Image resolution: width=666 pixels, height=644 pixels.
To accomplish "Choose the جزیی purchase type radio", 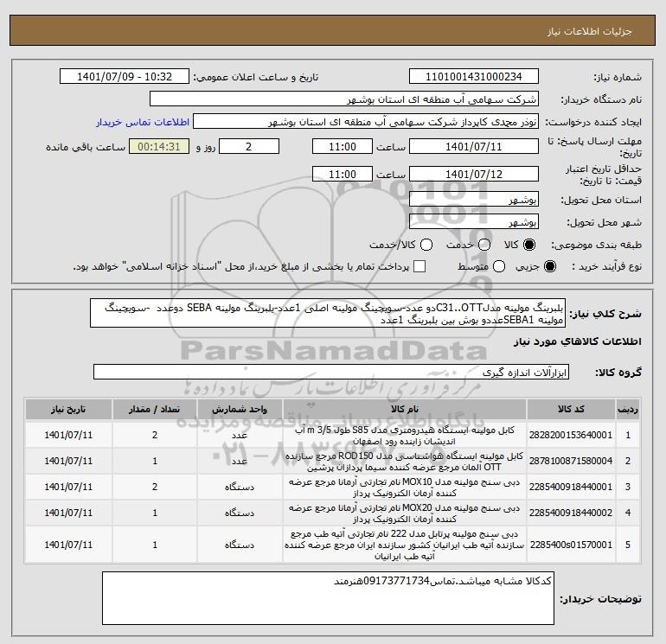I will click(x=549, y=266).
